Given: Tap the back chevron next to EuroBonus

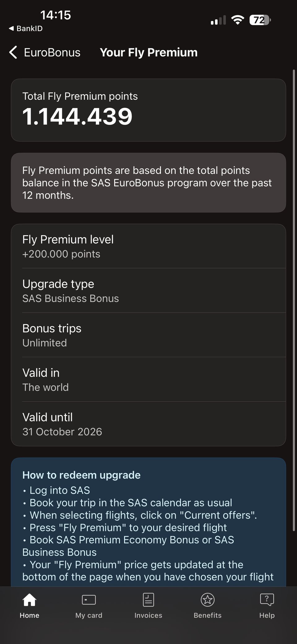Looking at the screenshot, I should click(x=13, y=53).
